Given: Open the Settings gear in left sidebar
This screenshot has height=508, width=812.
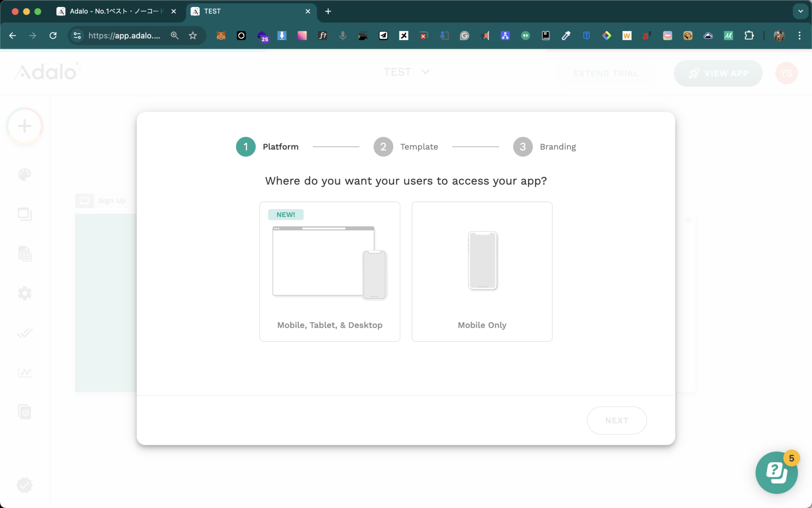Looking at the screenshot, I should [25, 293].
